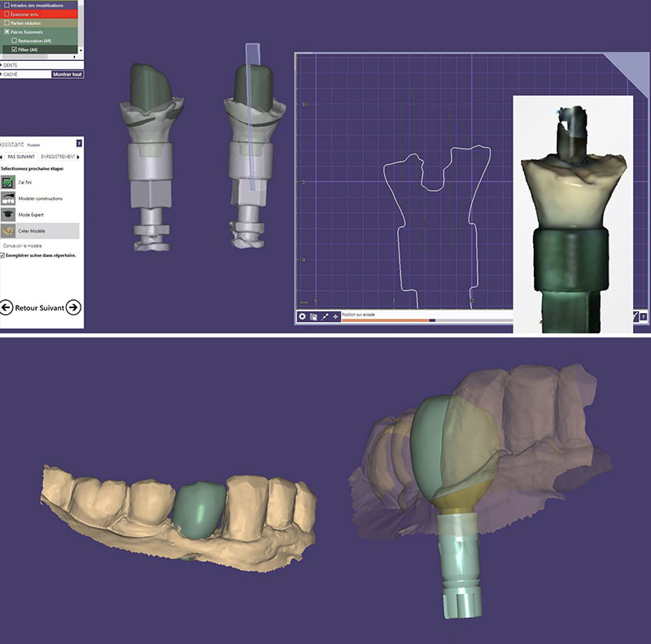Choose the Mode Expert graduation cap icon
This screenshot has width=651, height=644.
tap(10, 215)
